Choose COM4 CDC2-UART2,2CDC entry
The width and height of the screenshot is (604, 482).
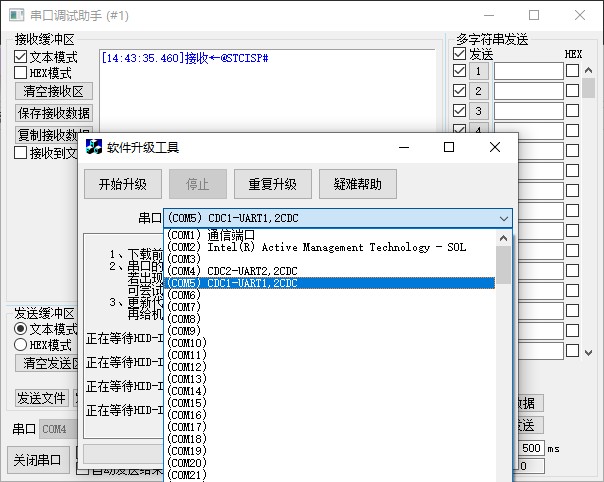(330, 271)
